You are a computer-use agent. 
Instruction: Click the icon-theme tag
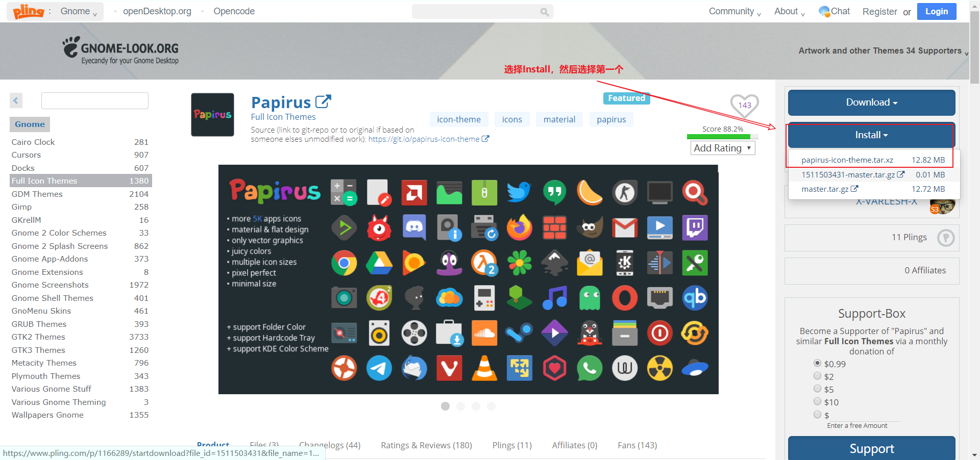tap(459, 119)
